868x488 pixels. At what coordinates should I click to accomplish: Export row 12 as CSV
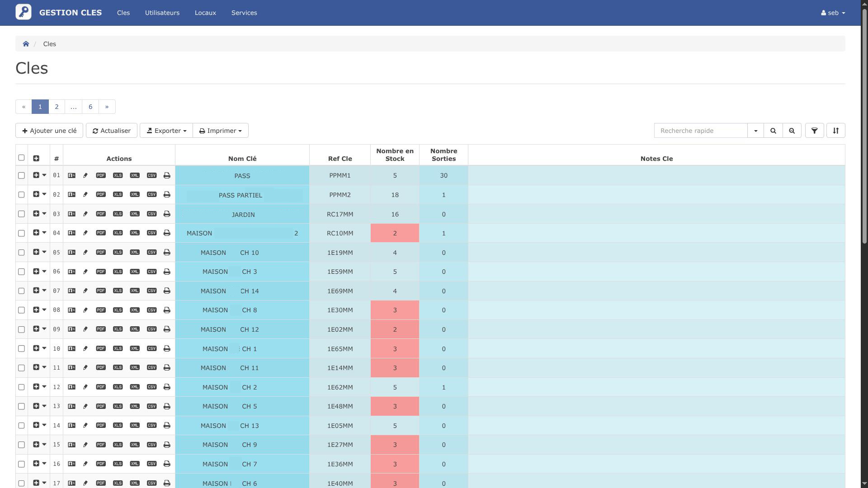pos(151,387)
